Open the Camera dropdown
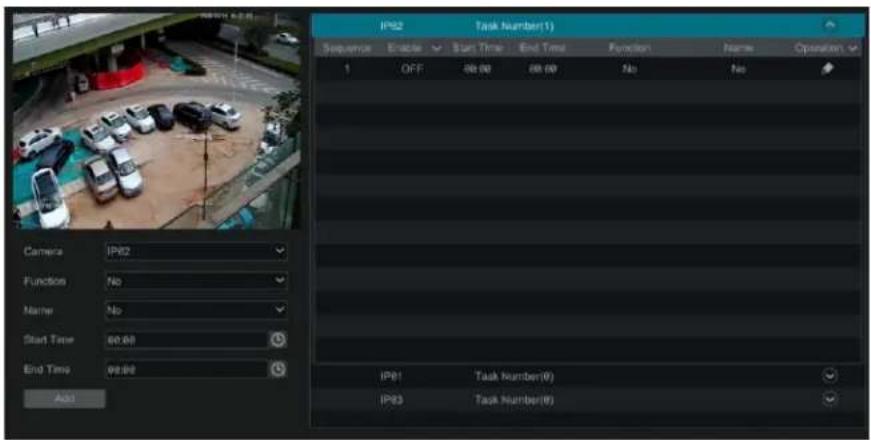 [196, 251]
